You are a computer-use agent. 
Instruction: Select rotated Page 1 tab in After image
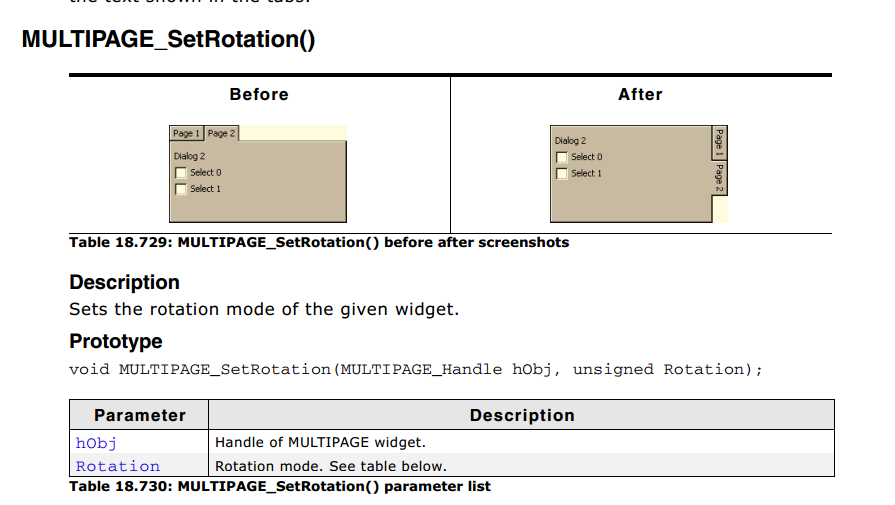click(719, 143)
